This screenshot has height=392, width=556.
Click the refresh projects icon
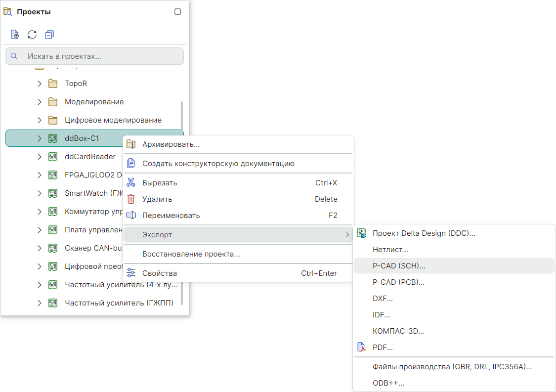(32, 35)
